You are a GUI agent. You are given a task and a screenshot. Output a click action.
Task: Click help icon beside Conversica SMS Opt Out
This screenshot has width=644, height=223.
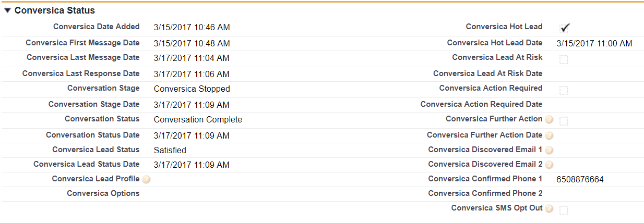click(549, 208)
